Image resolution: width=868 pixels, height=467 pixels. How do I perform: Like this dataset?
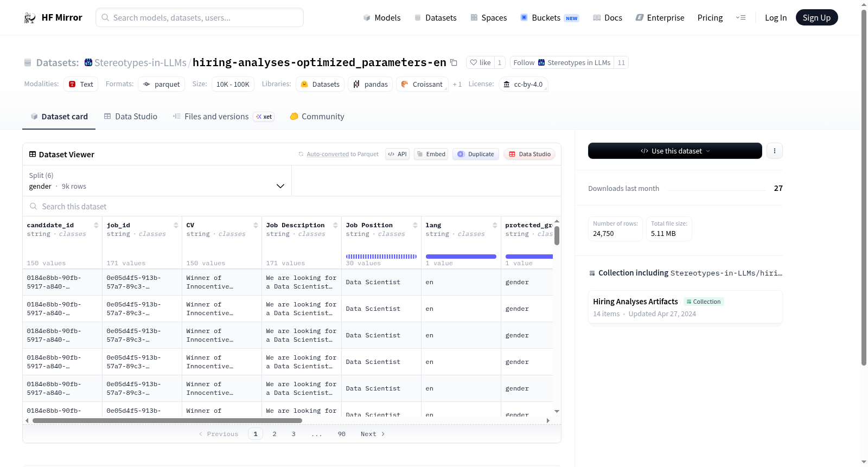click(480, 62)
